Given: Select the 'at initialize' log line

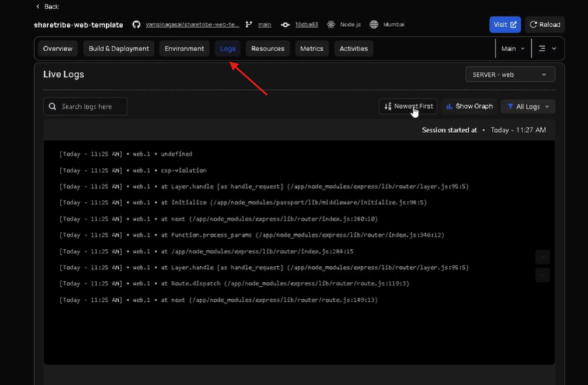Looking at the screenshot, I should [243, 203].
